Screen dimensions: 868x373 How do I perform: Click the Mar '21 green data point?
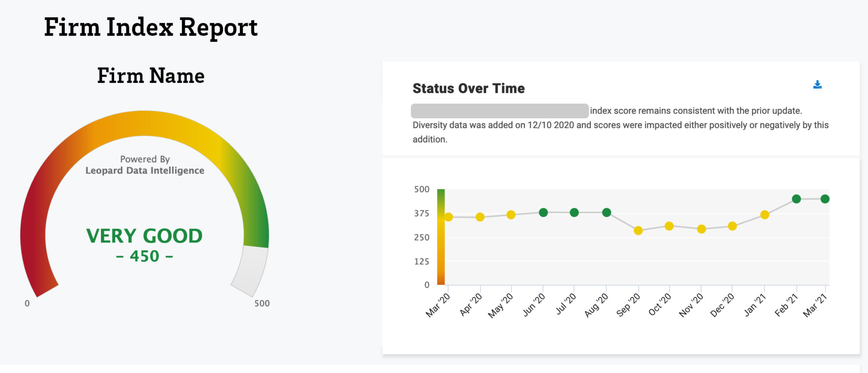pos(825,199)
